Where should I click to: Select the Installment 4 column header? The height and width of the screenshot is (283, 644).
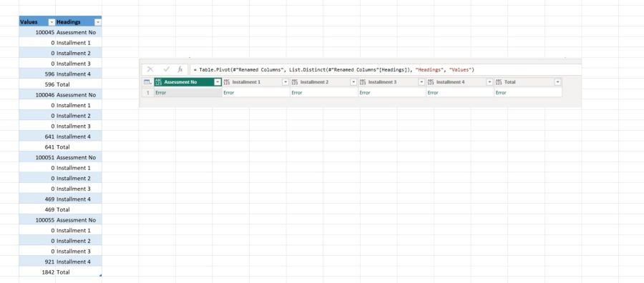pyautogui.click(x=460, y=82)
